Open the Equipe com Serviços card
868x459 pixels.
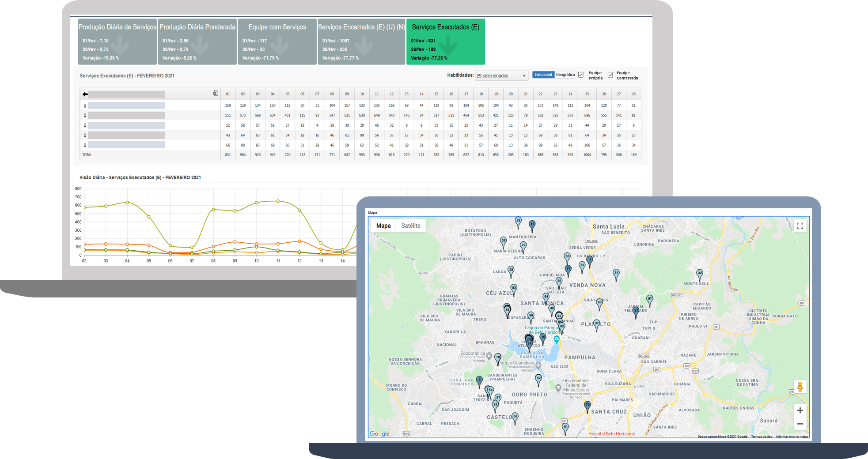277,41
